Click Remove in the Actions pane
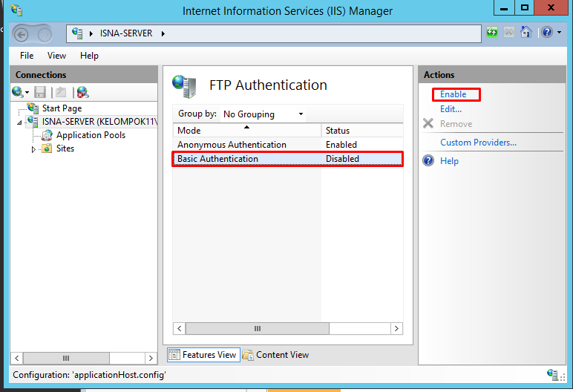Image resolution: width=573 pixels, height=392 pixels. (x=456, y=123)
